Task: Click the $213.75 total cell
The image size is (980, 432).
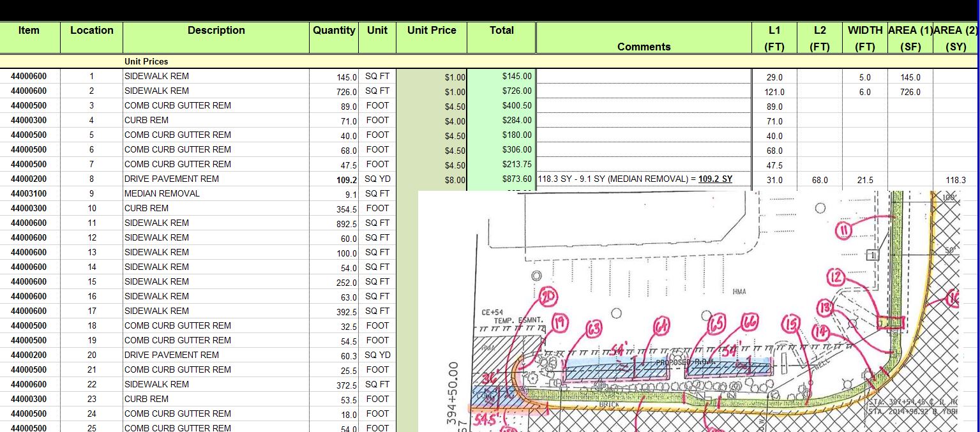Action: tap(501, 164)
